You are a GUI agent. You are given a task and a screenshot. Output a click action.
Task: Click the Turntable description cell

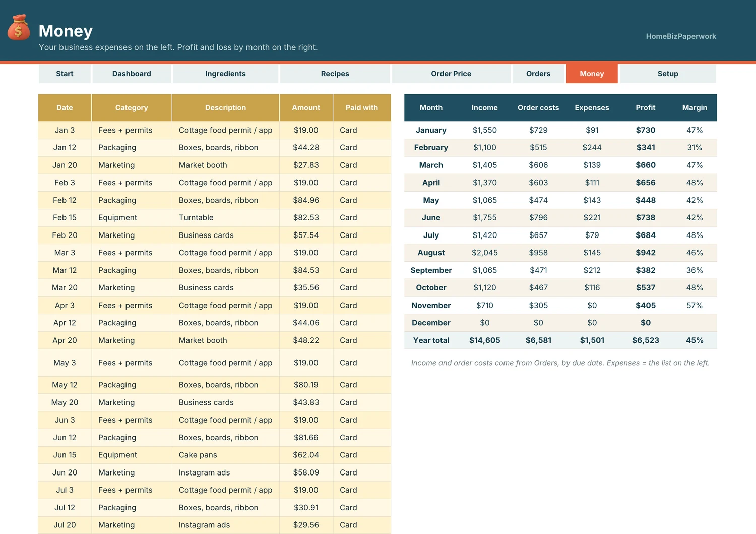pos(225,218)
